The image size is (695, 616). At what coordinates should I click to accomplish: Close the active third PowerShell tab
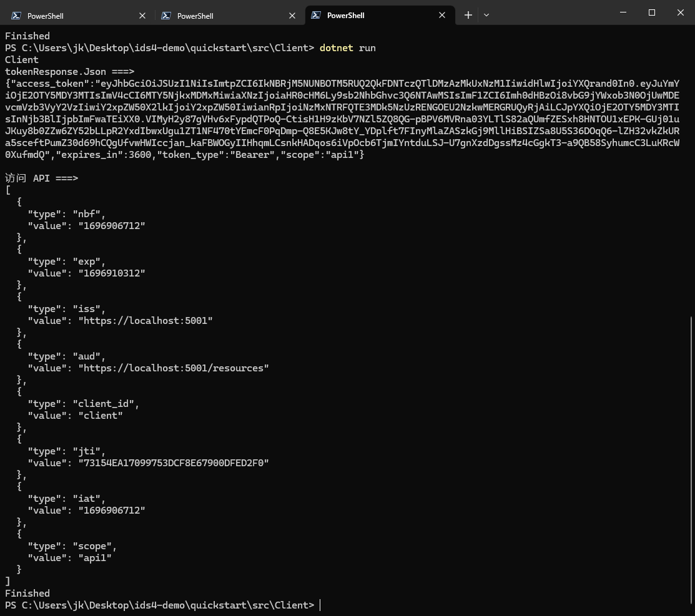(442, 15)
